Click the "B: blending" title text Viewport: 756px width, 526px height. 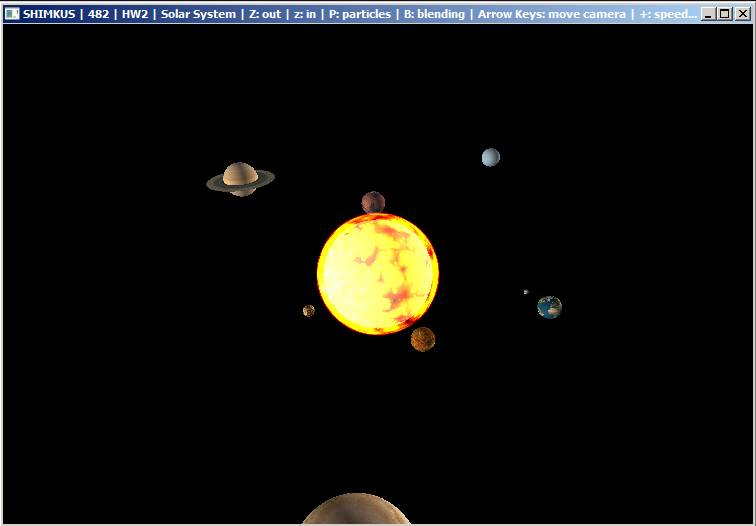(434, 14)
